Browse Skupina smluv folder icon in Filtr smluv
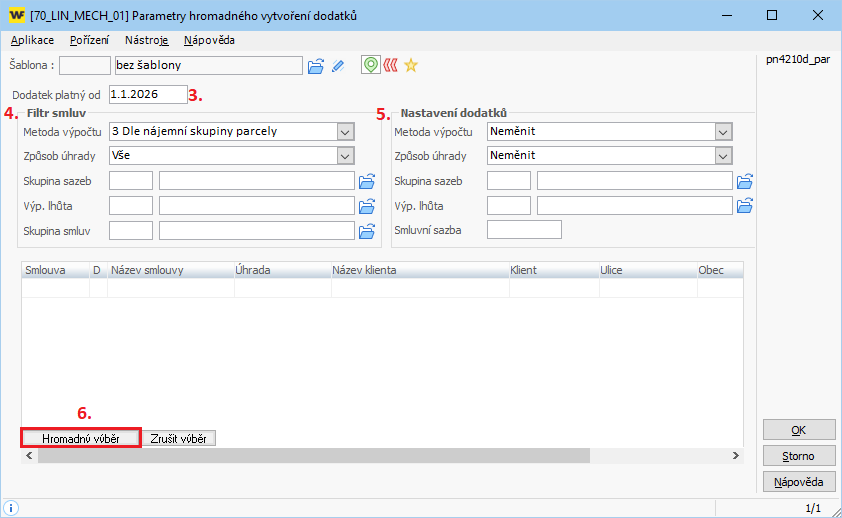The image size is (842, 518). (x=366, y=231)
